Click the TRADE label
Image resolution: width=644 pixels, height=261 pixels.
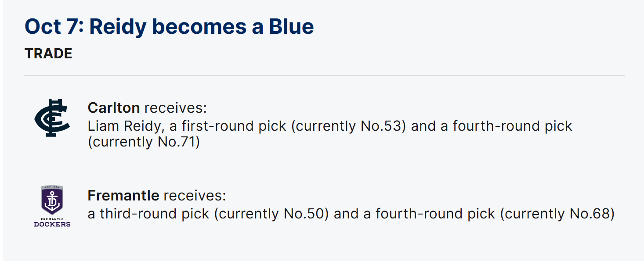tap(48, 54)
